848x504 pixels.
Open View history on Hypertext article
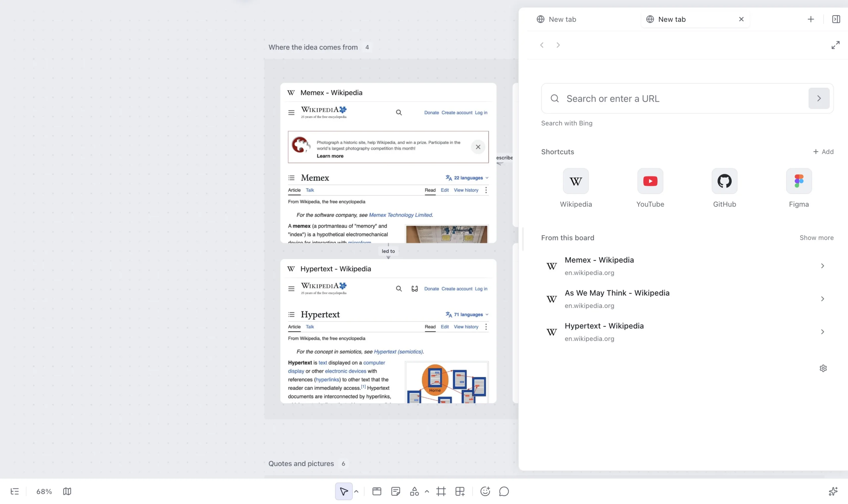pyautogui.click(x=466, y=327)
